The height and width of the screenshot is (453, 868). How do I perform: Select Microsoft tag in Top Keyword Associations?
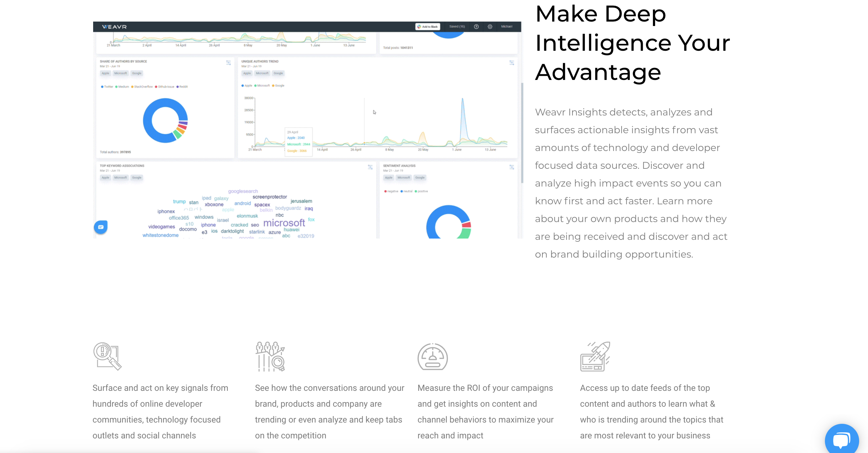tap(120, 177)
